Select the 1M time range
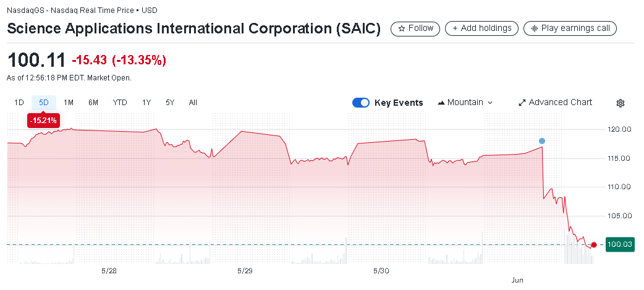The width and height of the screenshot is (644, 290). click(x=68, y=103)
